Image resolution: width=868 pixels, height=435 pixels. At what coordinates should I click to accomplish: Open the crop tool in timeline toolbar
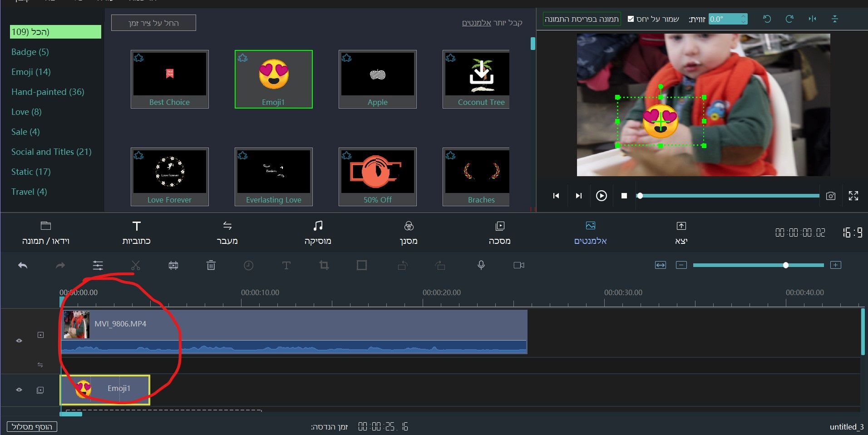(x=324, y=266)
